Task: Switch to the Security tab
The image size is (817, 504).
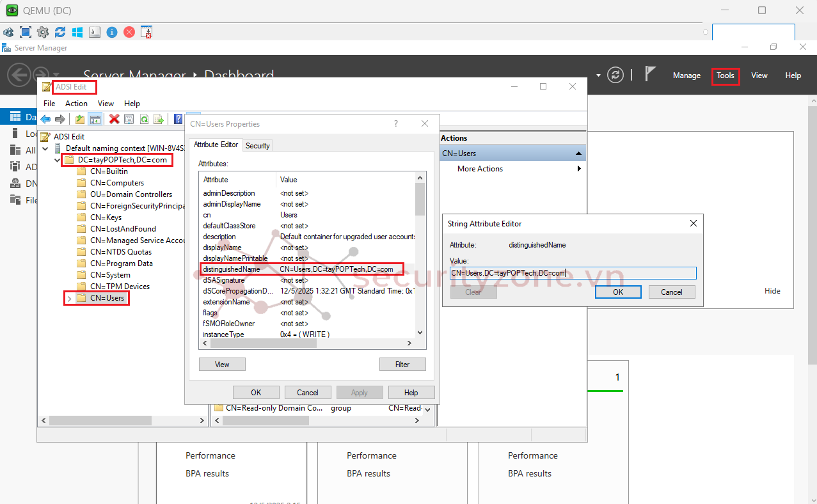Action: pyautogui.click(x=258, y=146)
